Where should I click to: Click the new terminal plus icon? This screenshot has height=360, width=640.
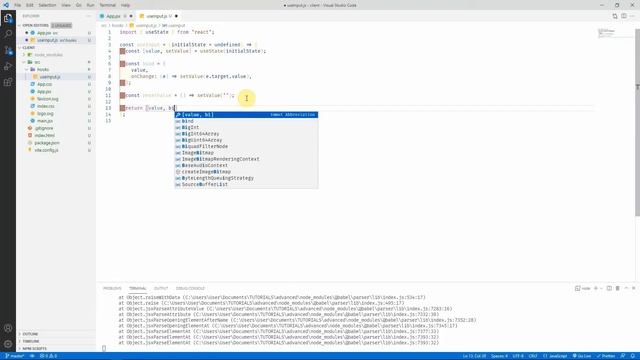(596, 288)
